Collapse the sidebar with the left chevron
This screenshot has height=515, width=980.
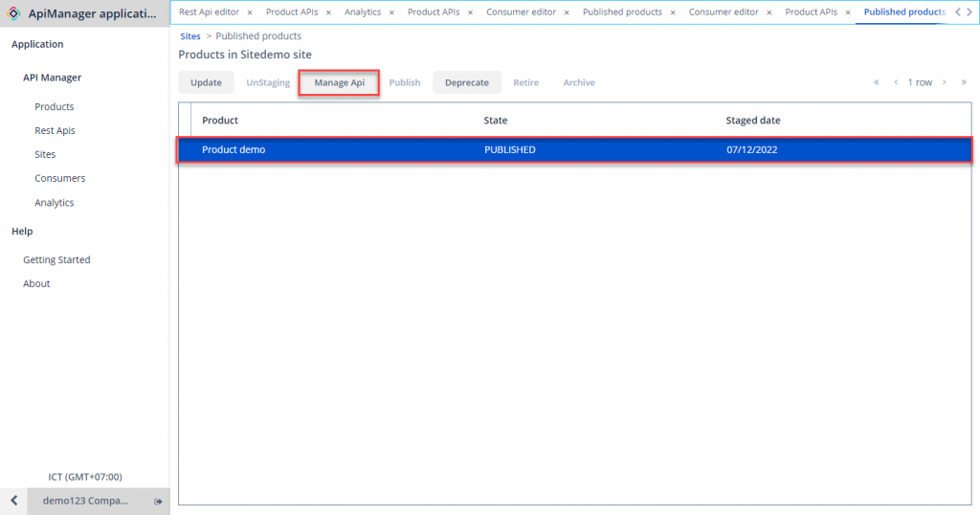tap(13, 501)
